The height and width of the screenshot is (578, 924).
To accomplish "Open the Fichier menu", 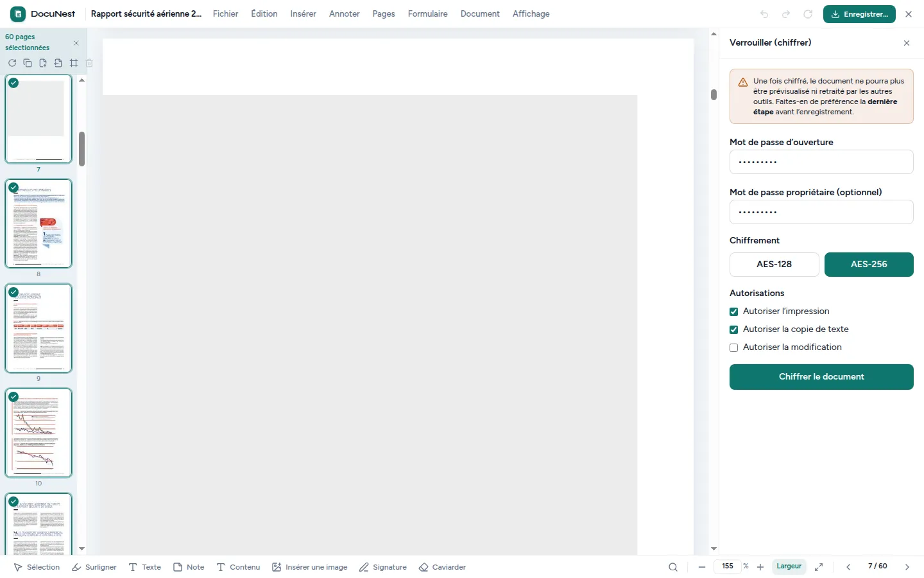I will [225, 13].
